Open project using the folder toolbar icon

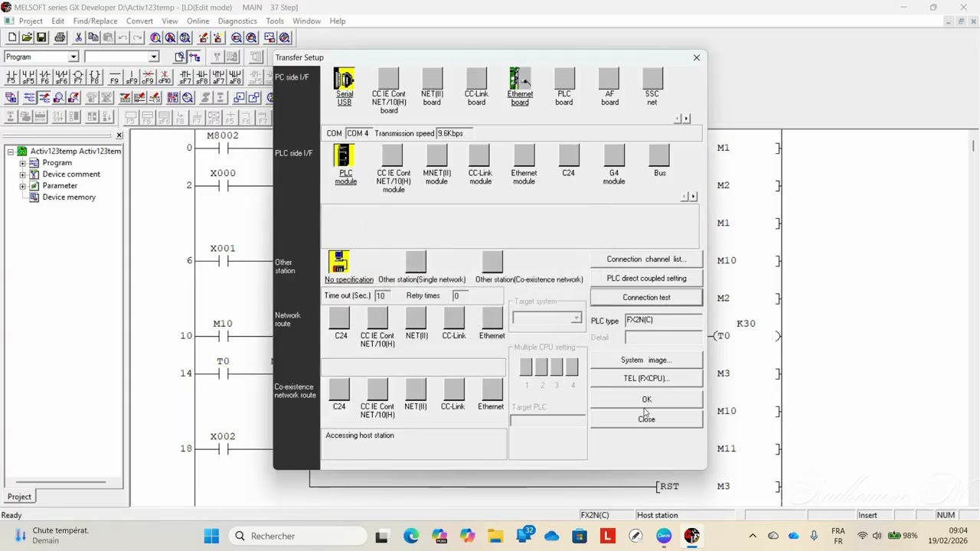(27, 37)
